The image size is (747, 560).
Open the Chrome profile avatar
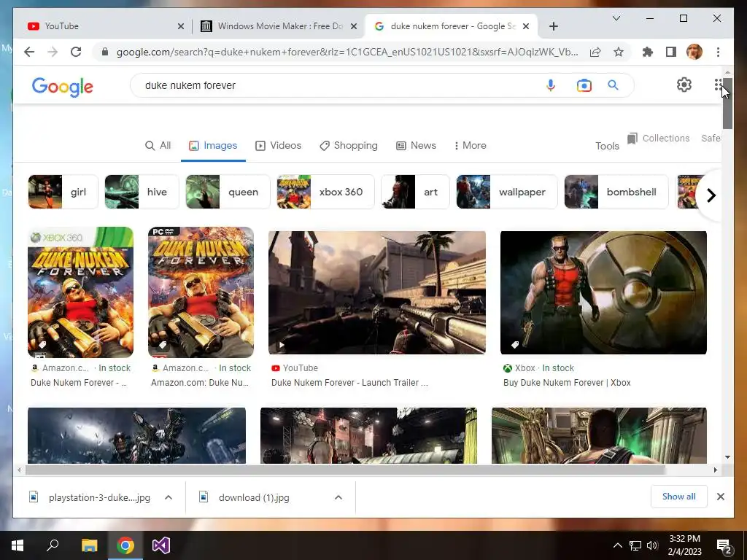[x=694, y=52]
